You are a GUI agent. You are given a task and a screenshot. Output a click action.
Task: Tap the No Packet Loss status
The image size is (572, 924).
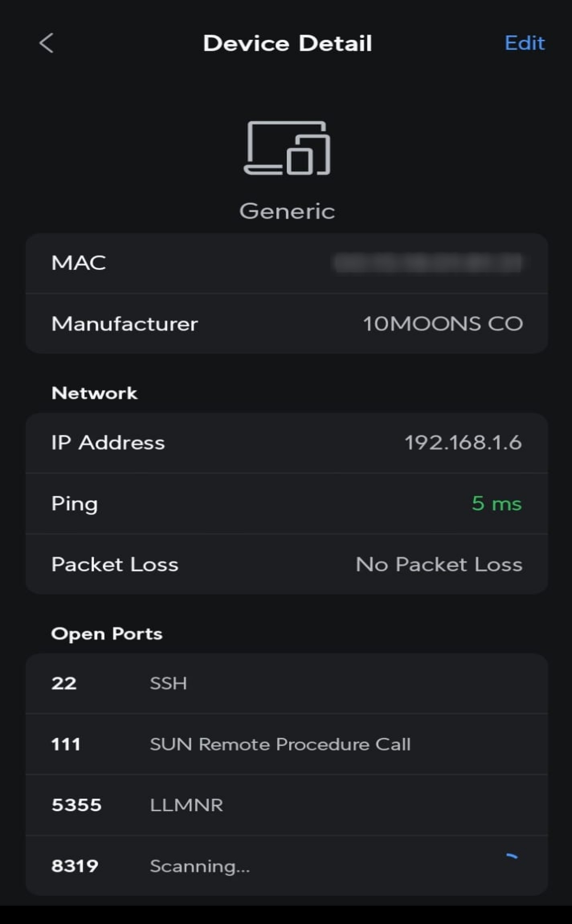point(439,564)
